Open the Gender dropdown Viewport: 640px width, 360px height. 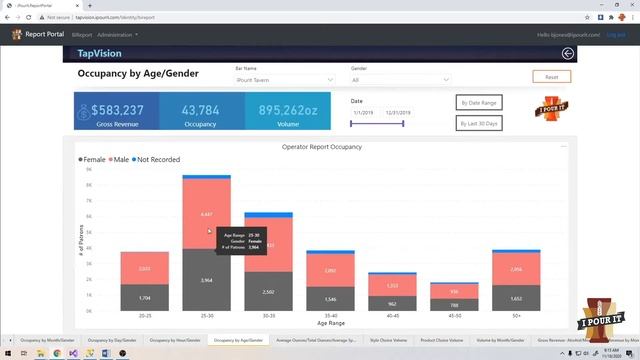coord(400,80)
